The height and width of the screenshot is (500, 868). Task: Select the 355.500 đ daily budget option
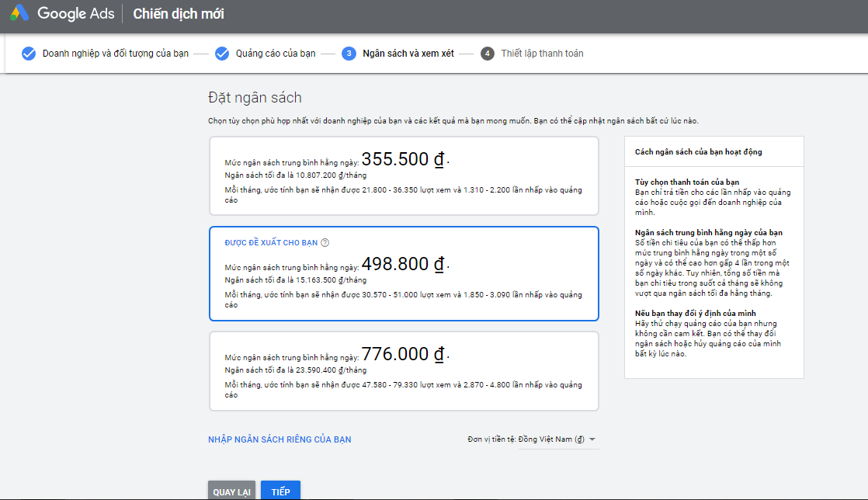click(x=404, y=175)
